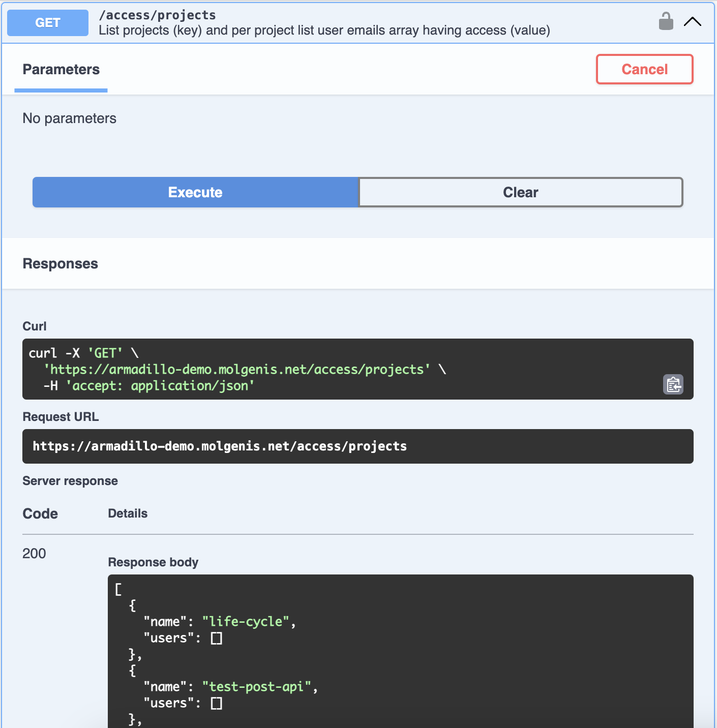Image resolution: width=717 pixels, height=728 pixels.
Task: Click the Request URL text box
Action: point(358,446)
